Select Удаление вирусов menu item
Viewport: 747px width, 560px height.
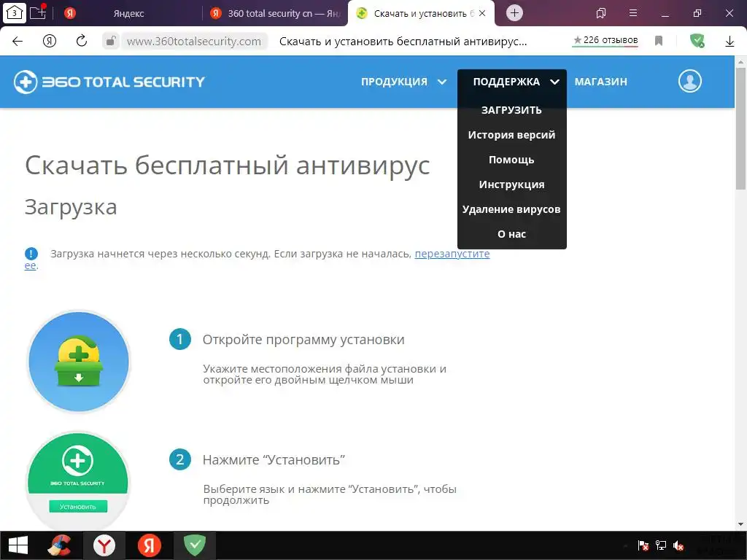[x=511, y=209]
